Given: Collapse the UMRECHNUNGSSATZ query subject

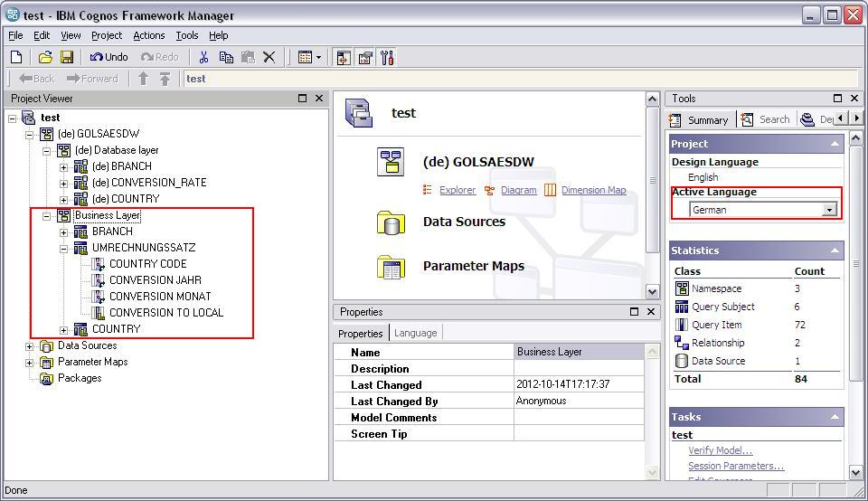Looking at the screenshot, I should click(x=63, y=248).
